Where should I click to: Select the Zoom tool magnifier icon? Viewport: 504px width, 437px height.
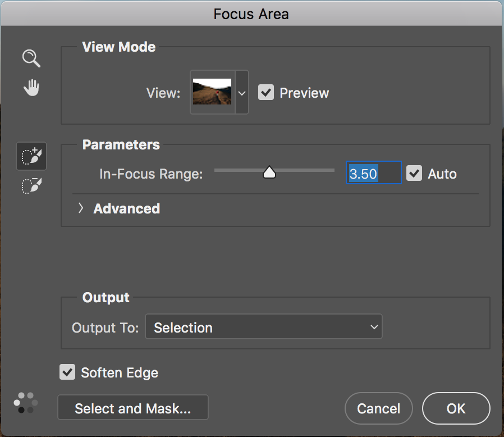tap(31, 58)
